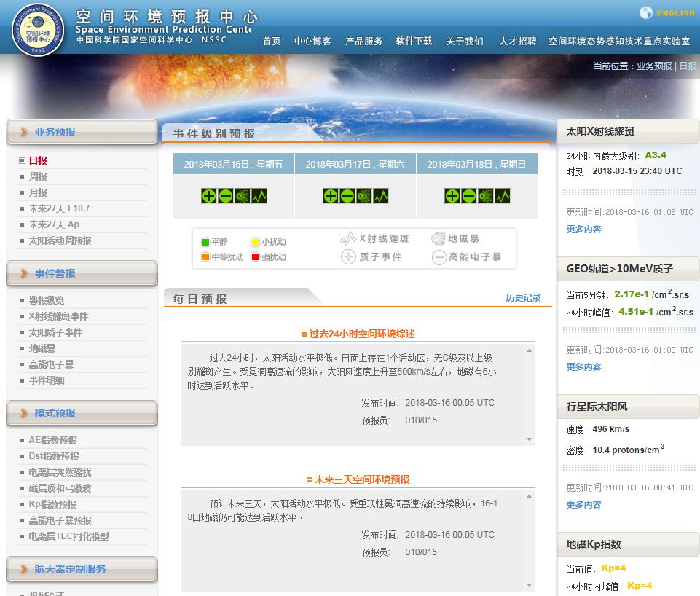
Task: Expand the 模式预报 sidebar section
Action: tap(81, 413)
